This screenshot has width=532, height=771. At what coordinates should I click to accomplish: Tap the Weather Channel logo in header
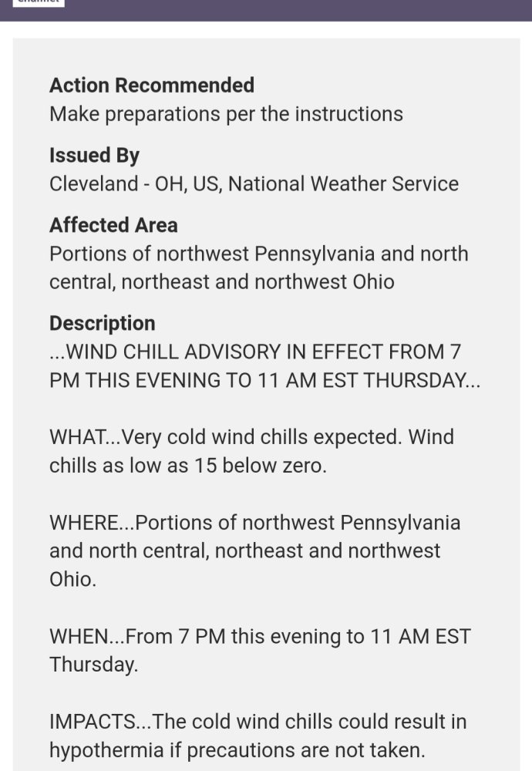coord(39,3)
